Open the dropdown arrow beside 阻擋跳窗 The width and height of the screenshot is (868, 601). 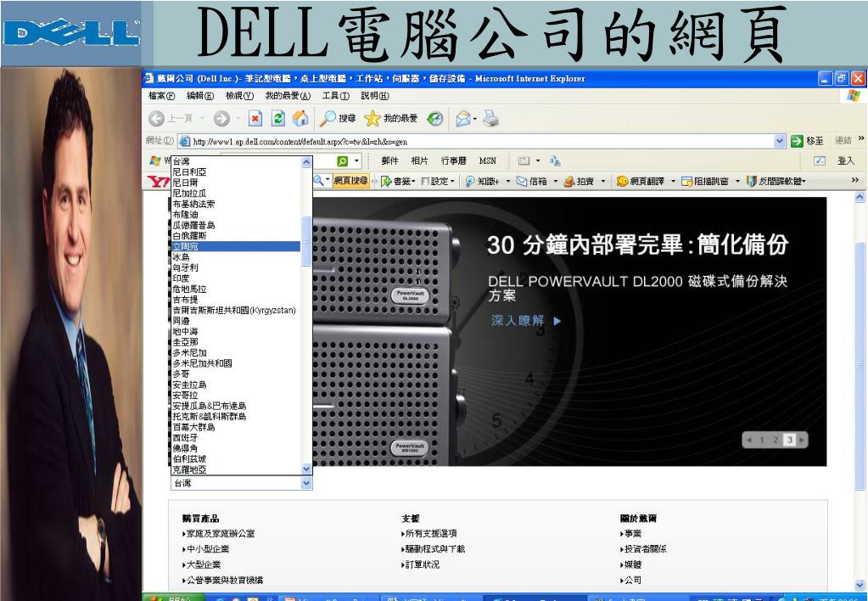click(x=737, y=181)
